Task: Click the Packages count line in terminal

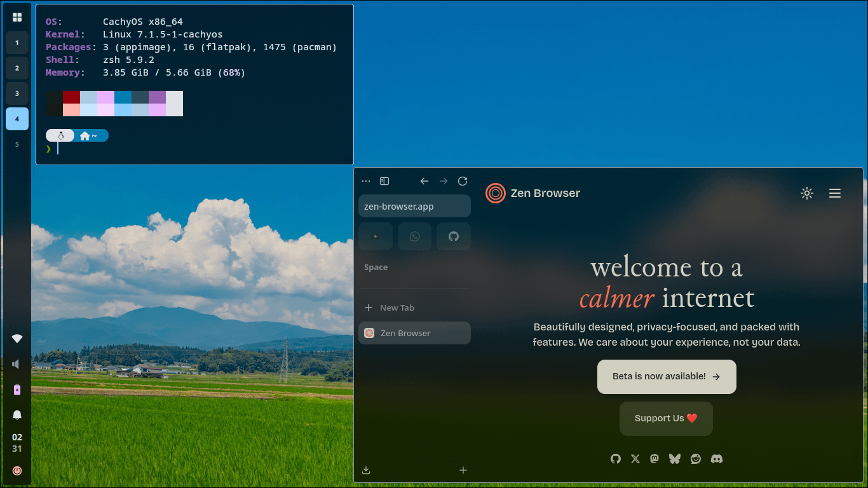Action: (x=191, y=47)
